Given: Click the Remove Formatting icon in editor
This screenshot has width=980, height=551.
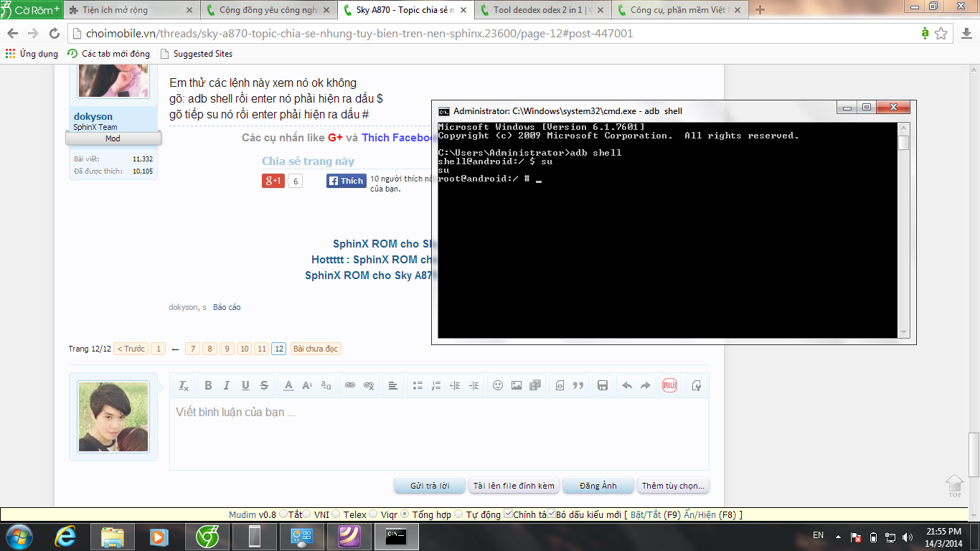Looking at the screenshot, I should coord(184,385).
